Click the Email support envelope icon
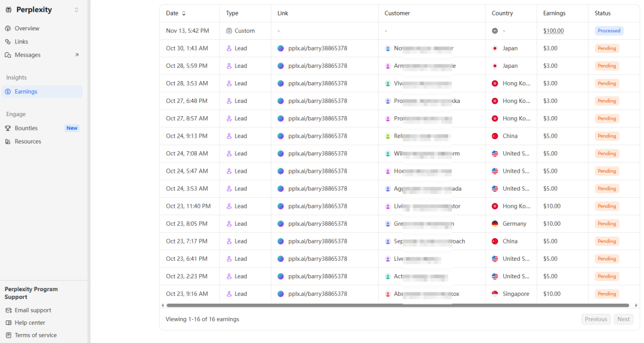 (x=8, y=310)
